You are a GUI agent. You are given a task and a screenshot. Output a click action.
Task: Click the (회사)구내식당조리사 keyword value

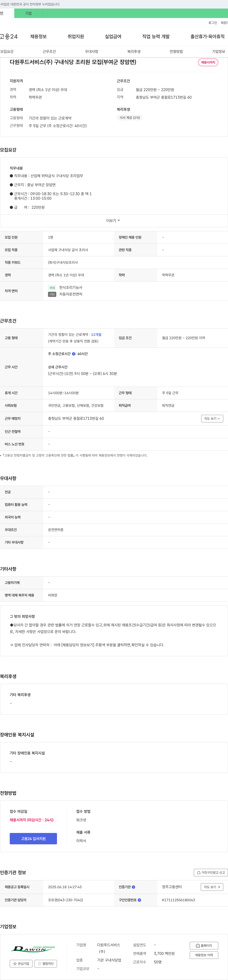63,263
